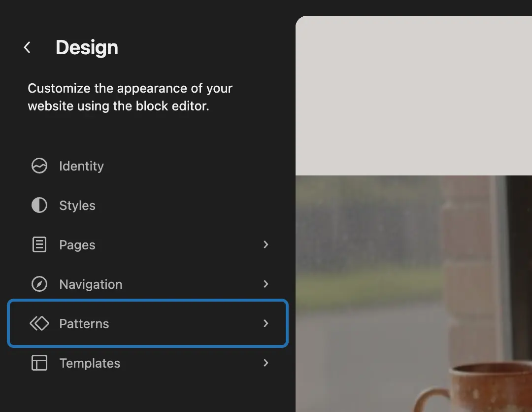
Task: Expand Navigation using its right chevron
Action: click(266, 284)
